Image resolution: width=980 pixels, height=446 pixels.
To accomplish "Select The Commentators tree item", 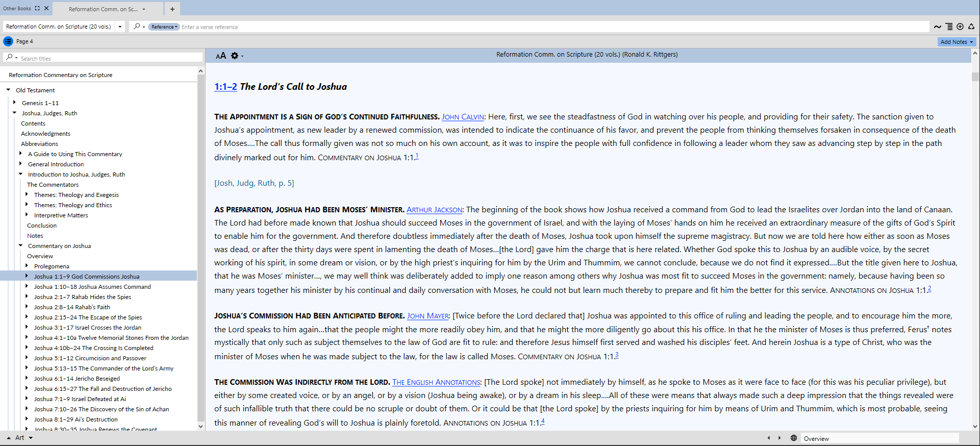I will 53,185.
